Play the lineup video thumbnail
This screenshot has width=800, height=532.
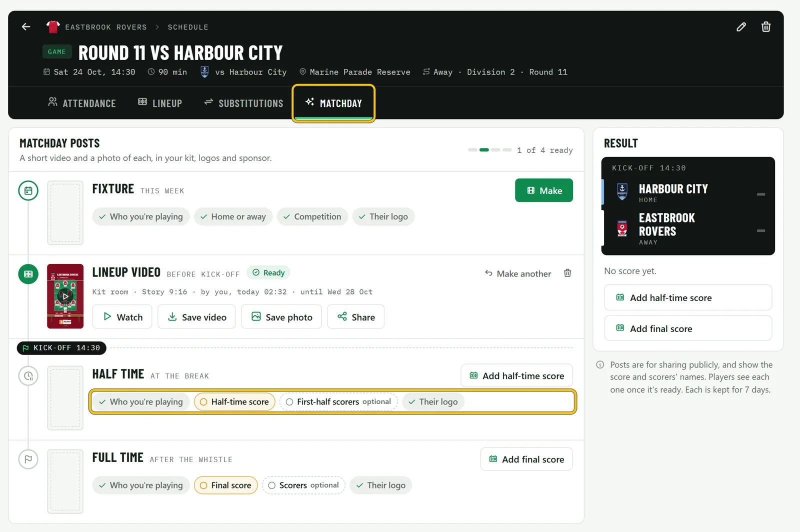pyautogui.click(x=65, y=296)
